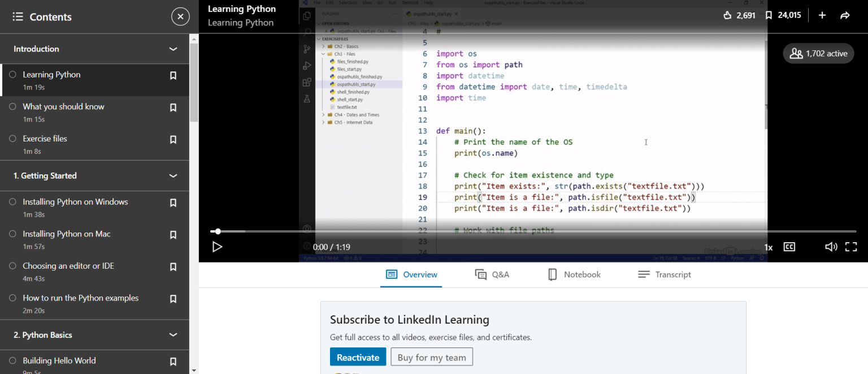Open the Q&A tab

pyautogui.click(x=492, y=274)
